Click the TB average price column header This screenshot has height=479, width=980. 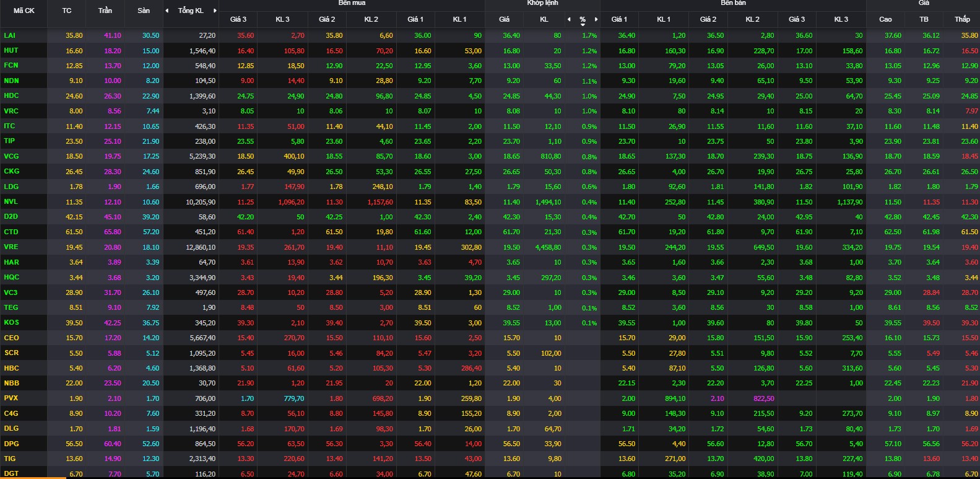click(x=924, y=19)
